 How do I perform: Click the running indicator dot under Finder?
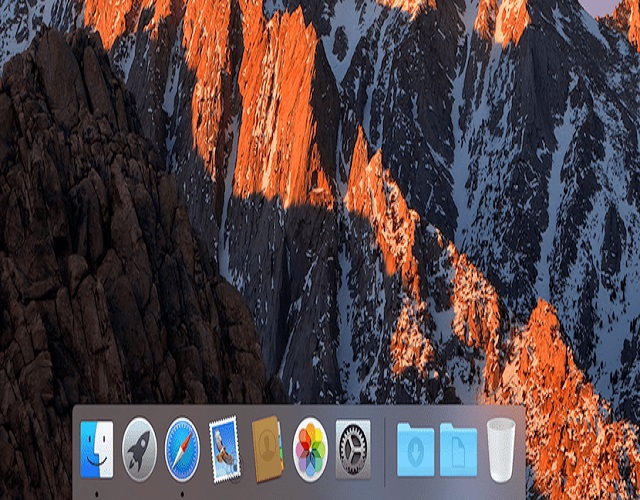point(97,493)
